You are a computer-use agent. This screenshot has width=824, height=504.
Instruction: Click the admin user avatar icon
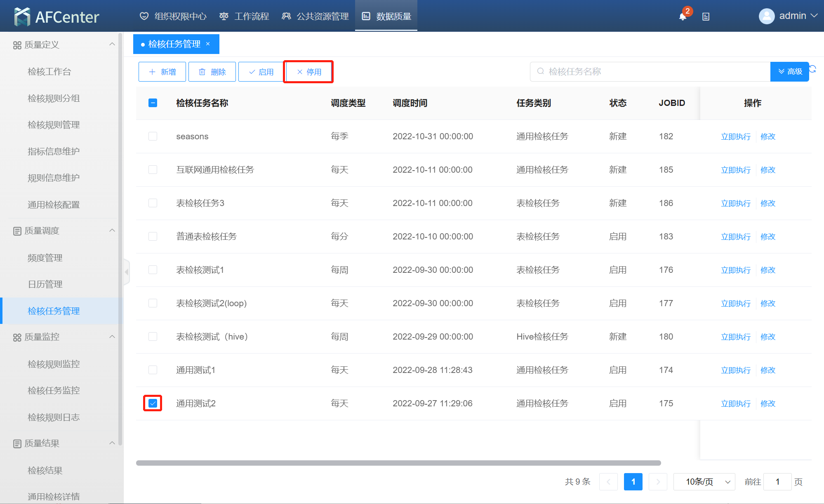coord(766,16)
